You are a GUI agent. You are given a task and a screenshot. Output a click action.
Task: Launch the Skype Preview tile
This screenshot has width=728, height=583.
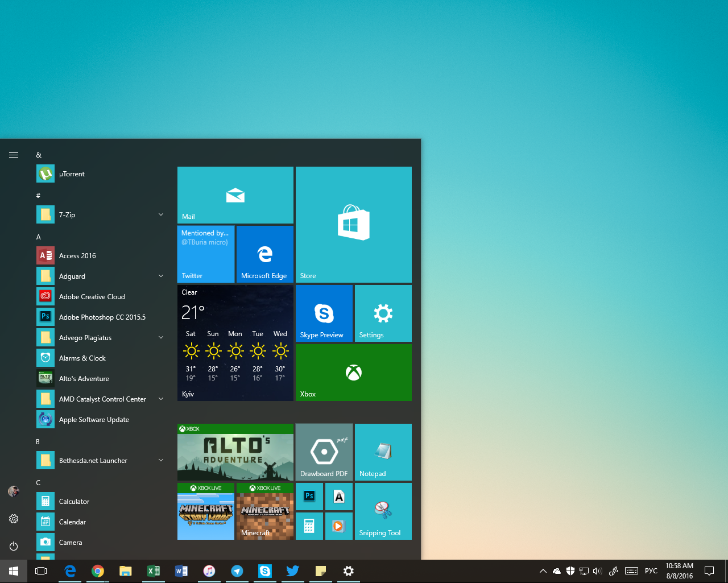[x=324, y=313]
